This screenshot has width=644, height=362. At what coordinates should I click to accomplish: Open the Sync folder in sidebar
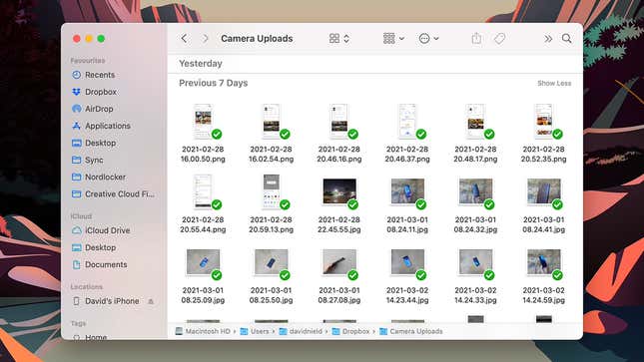(x=88, y=161)
